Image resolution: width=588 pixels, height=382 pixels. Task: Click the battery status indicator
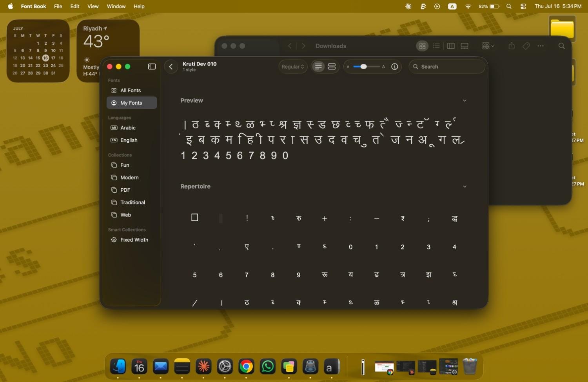click(489, 6)
